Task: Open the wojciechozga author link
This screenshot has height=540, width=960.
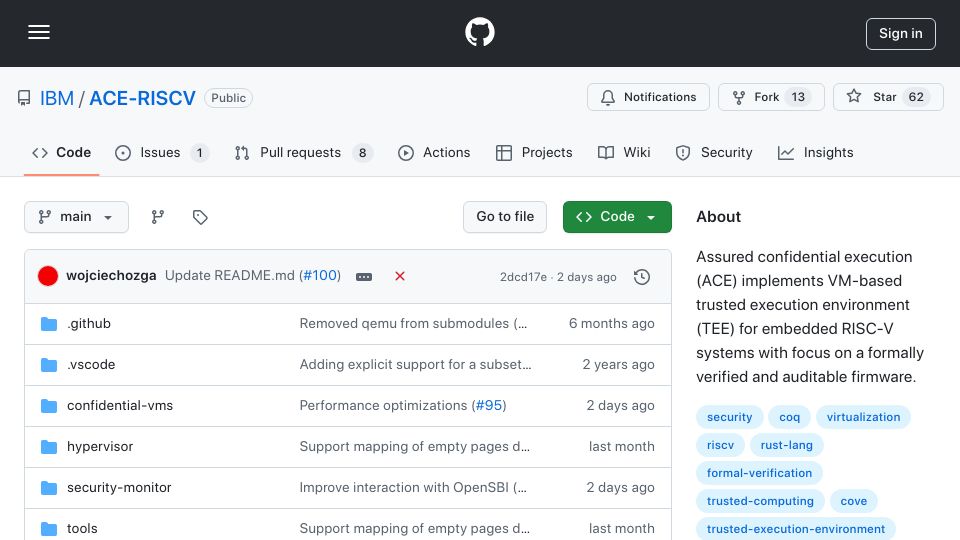Action: [111, 276]
